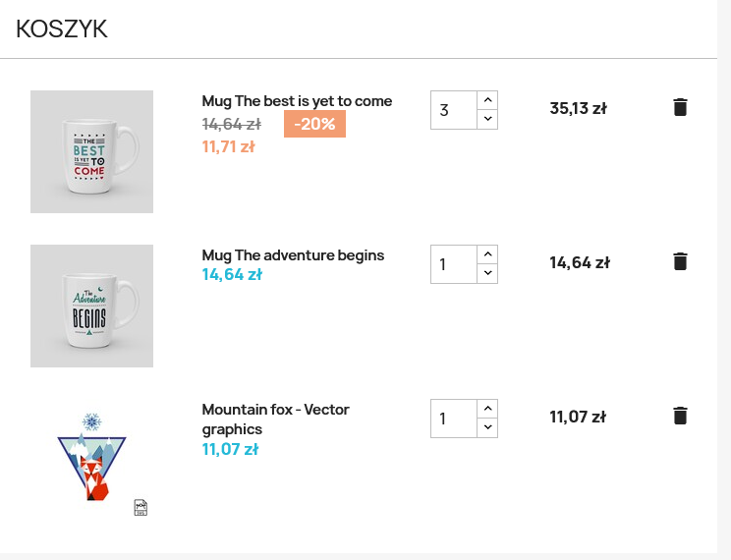Image resolution: width=731 pixels, height=560 pixels.
Task: Click the Best is yet to come mug thumbnail
Action: coord(91,151)
